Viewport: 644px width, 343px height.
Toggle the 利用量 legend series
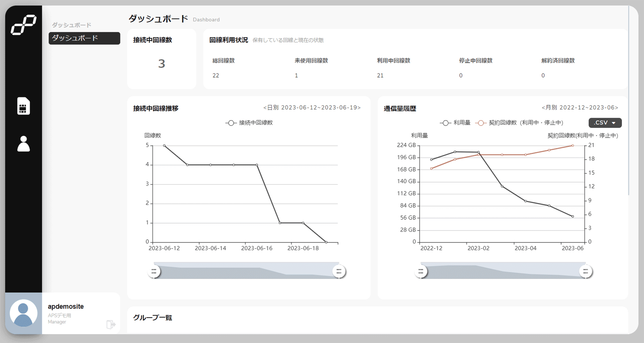(x=455, y=123)
